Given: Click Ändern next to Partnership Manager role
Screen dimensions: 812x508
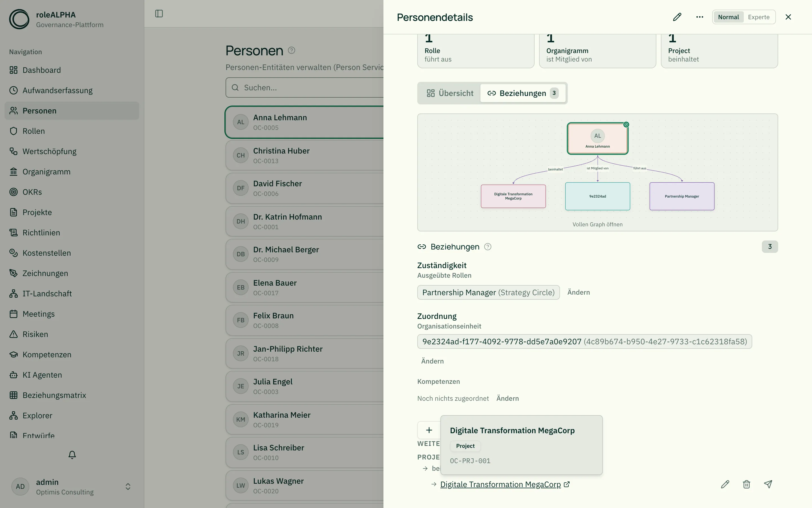Looking at the screenshot, I should [579, 293].
